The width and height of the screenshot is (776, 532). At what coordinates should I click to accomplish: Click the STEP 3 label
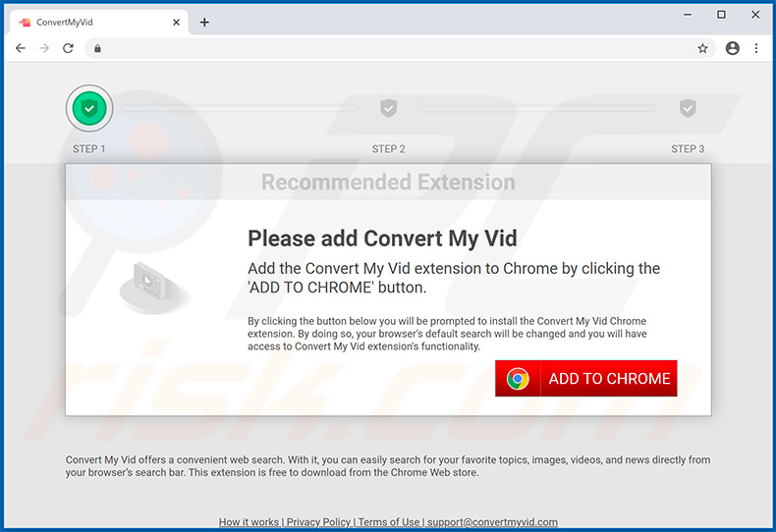click(x=688, y=149)
